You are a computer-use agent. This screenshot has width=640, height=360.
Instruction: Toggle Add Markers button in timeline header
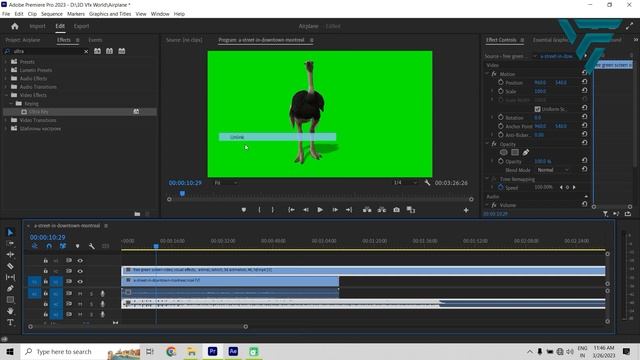coord(77,246)
